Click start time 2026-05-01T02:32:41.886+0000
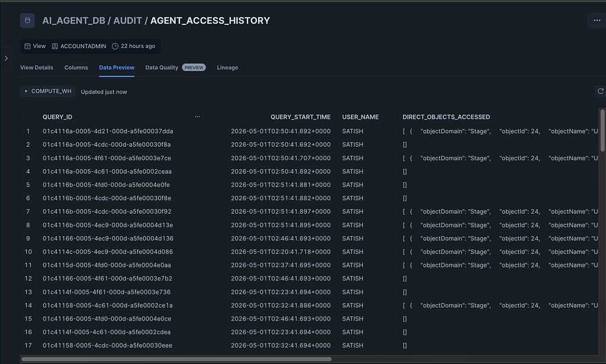Screen dimensions: 606x364 point(281,305)
